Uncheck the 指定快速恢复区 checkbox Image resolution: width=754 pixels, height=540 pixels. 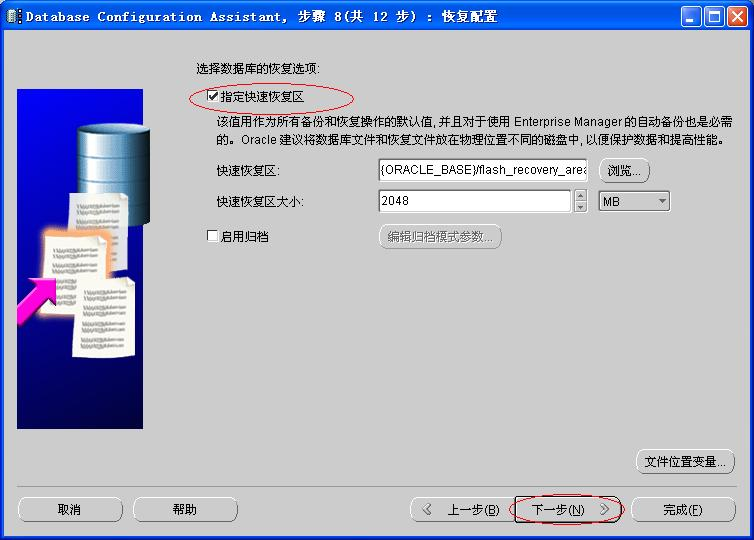(x=213, y=96)
